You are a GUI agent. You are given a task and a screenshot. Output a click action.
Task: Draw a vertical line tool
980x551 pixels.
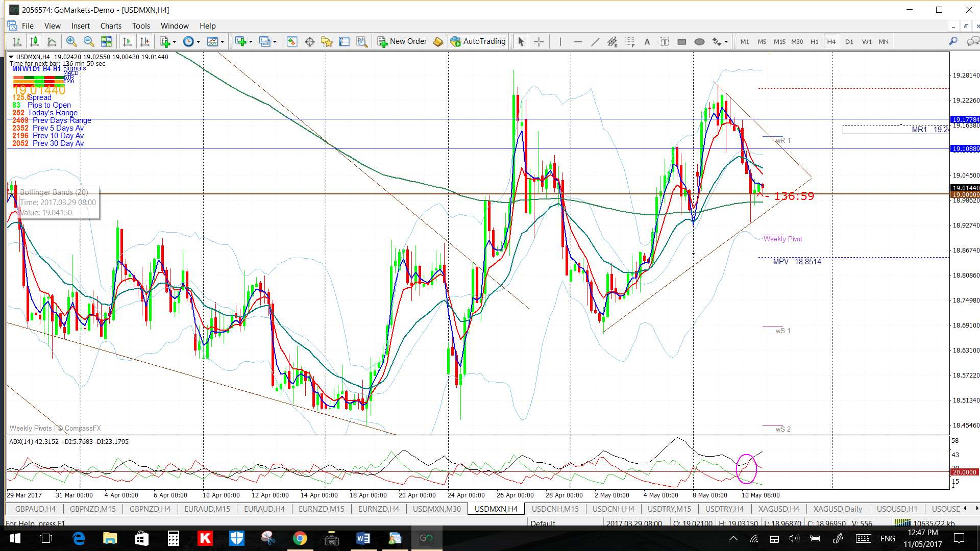[x=560, y=42]
